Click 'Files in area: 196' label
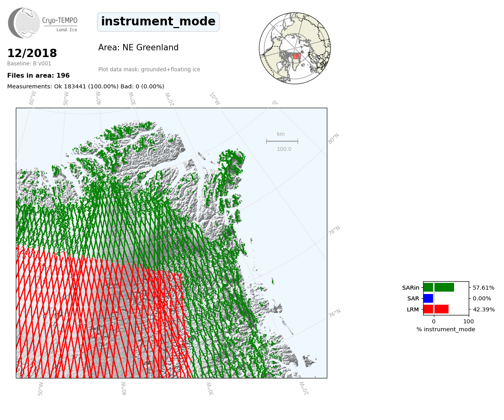The image size is (504, 420). [38, 76]
